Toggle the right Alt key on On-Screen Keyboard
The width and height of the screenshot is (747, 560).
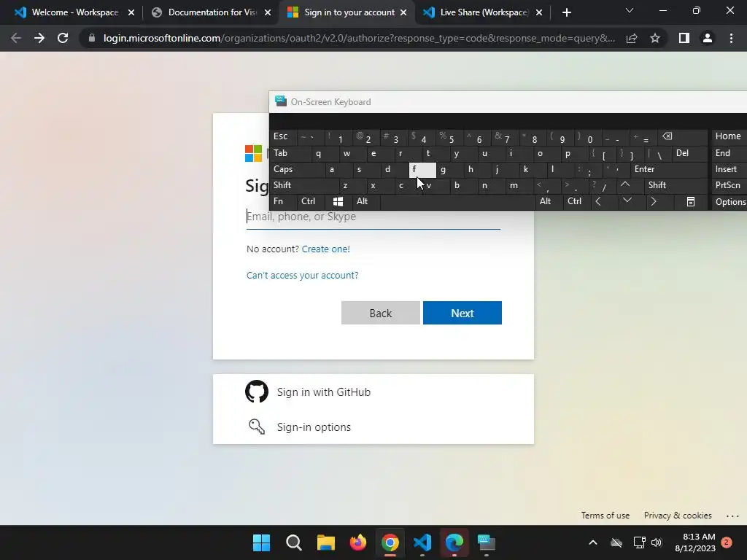click(549, 201)
